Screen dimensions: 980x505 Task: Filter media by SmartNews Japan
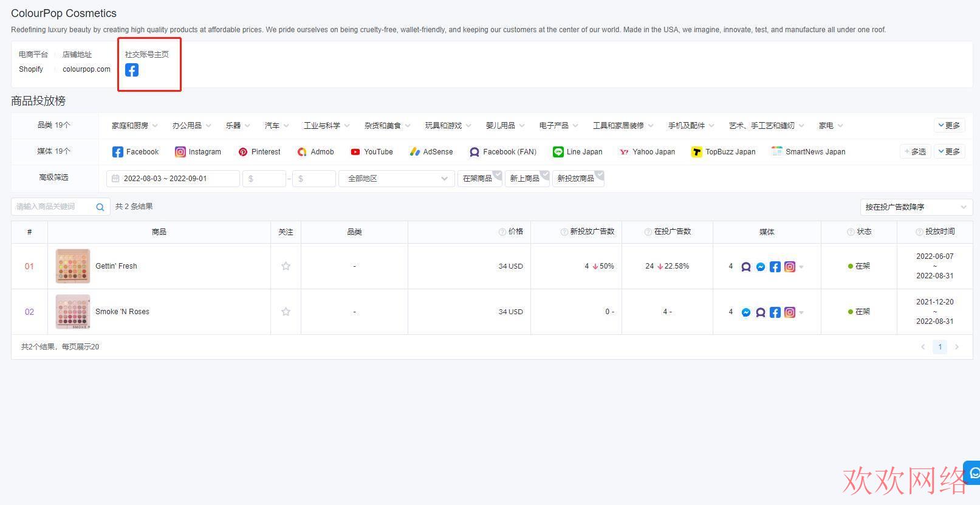(x=808, y=152)
